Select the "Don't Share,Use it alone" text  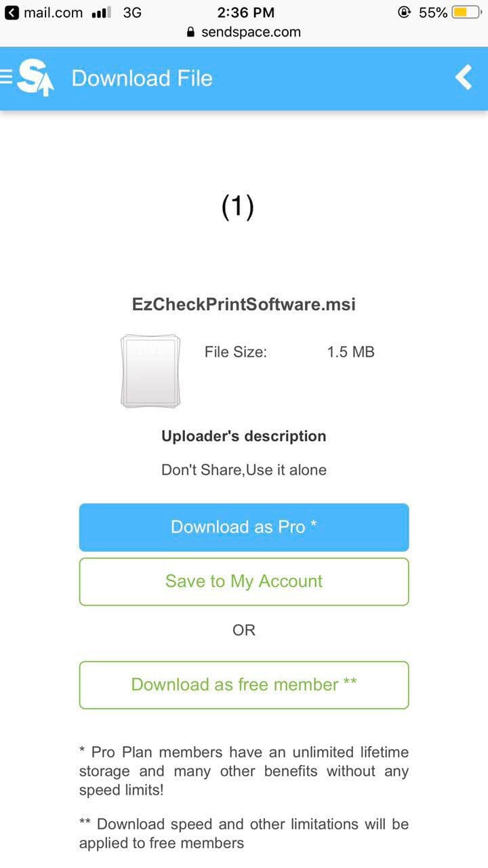[x=244, y=470]
